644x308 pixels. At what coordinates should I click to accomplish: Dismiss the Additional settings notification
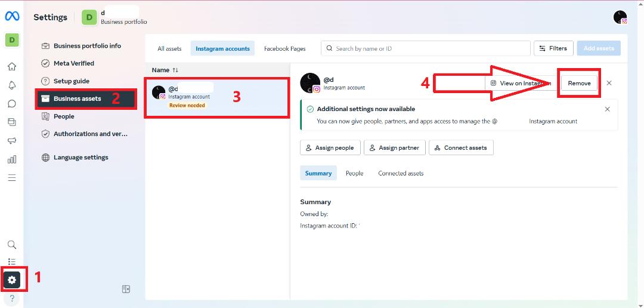tap(608, 109)
